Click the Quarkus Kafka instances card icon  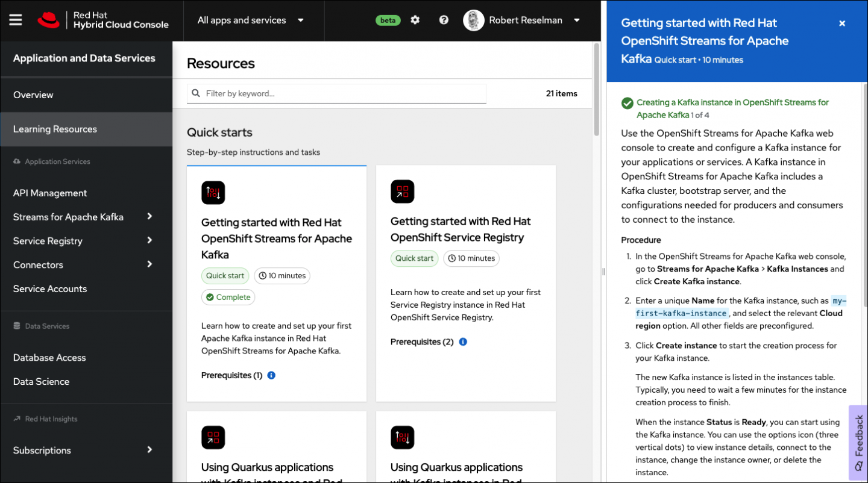(402, 437)
